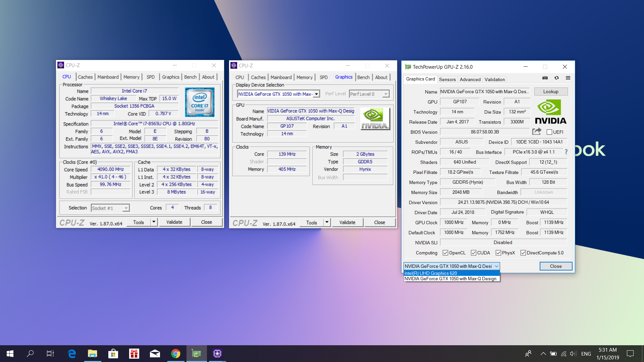Select NVIDIA GeForce GTX 1050 list option
644x362 pixels.
pos(452,279)
